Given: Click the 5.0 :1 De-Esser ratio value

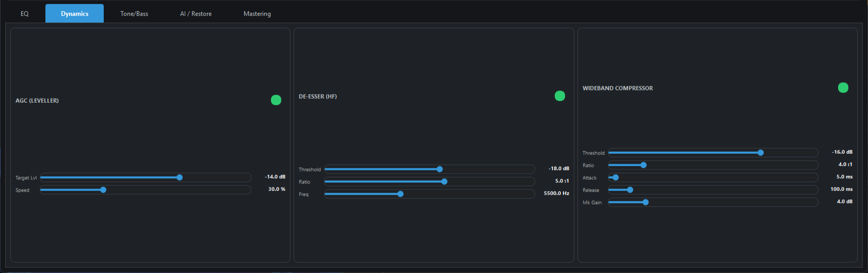Looking at the screenshot, I should point(562,181).
